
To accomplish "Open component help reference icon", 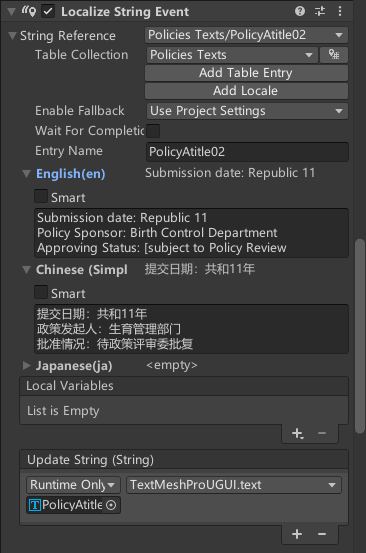I will point(300,11).
